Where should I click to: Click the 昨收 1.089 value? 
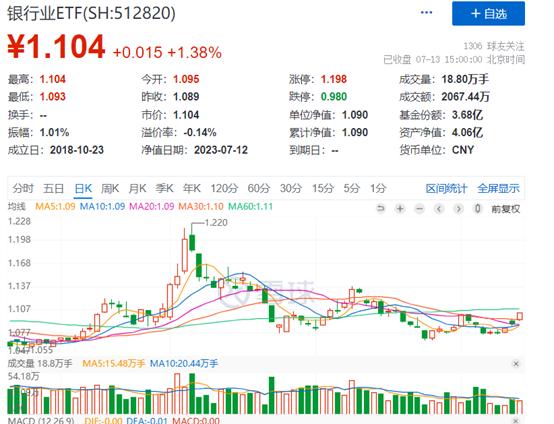coord(186,97)
